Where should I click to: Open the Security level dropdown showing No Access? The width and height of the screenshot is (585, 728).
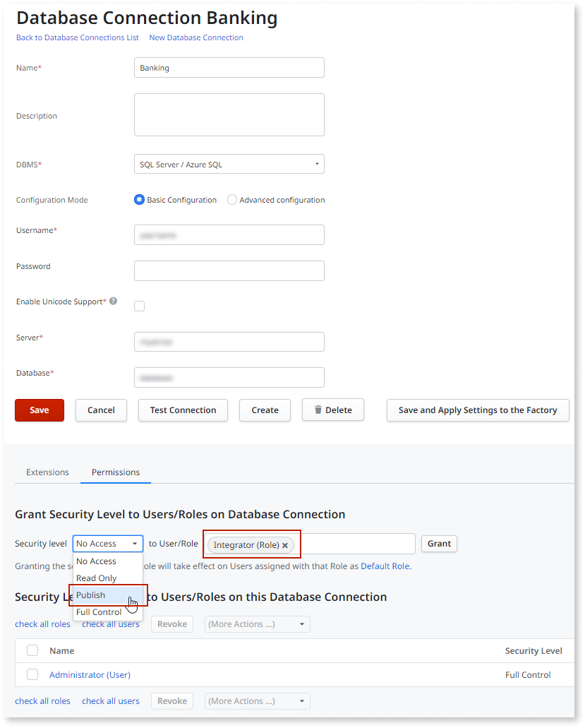pyautogui.click(x=108, y=543)
